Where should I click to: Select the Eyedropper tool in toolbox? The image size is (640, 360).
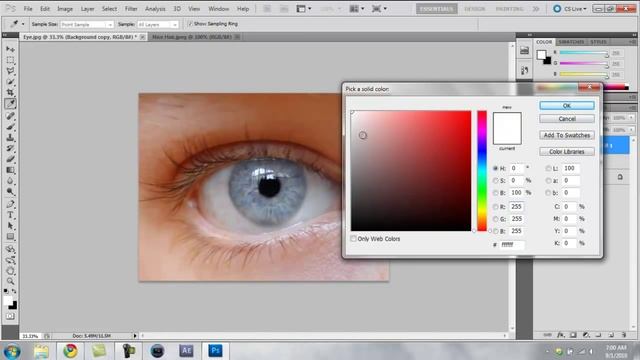point(10,104)
